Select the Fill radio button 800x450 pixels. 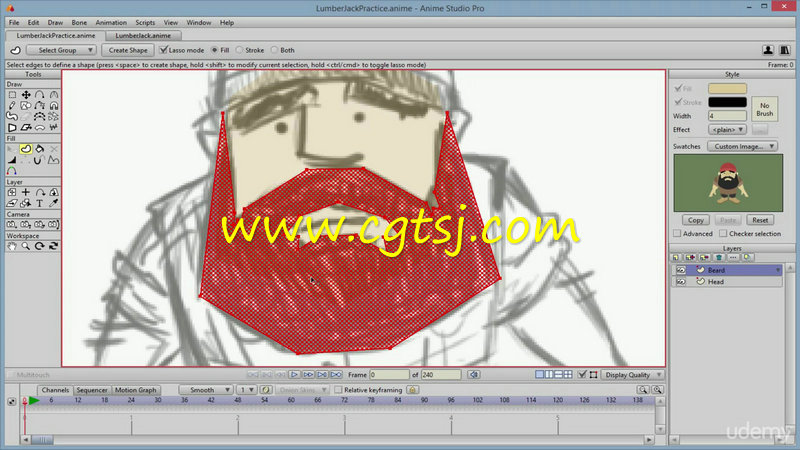click(215, 50)
